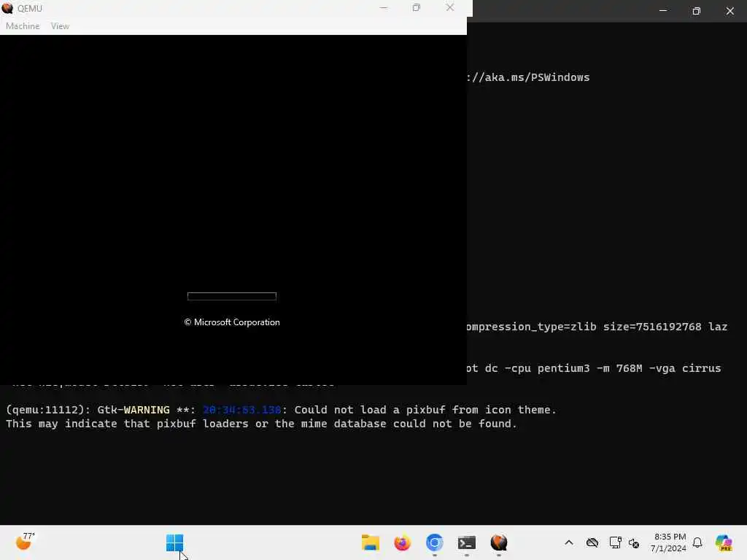Open the Windows Start menu

[x=174, y=542]
